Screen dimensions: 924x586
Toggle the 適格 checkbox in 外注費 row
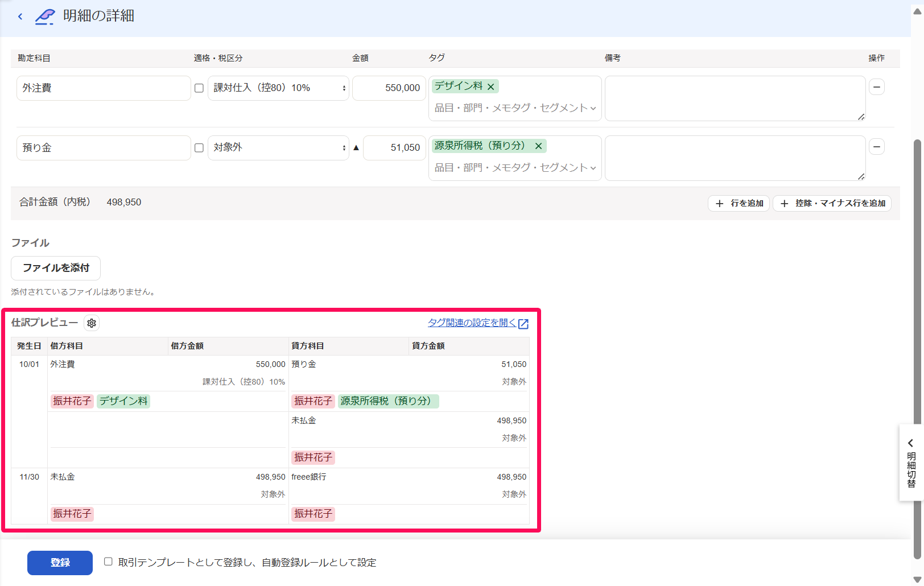pyautogui.click(x=199, y=88)
